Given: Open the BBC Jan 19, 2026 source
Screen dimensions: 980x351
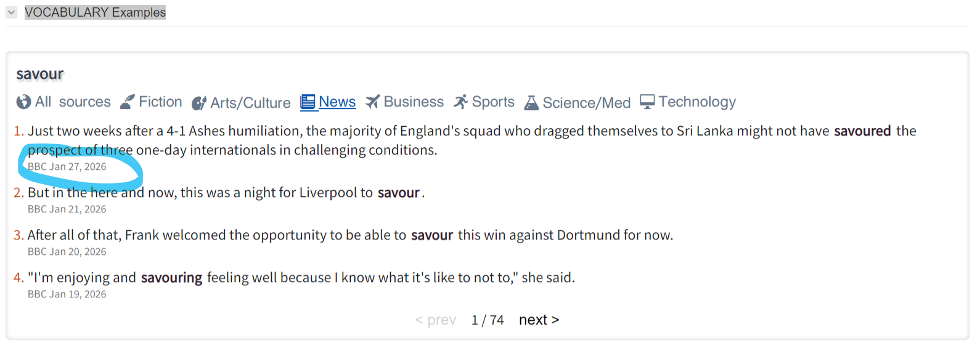Looking at the screenshot, I should tap(67, 294).
